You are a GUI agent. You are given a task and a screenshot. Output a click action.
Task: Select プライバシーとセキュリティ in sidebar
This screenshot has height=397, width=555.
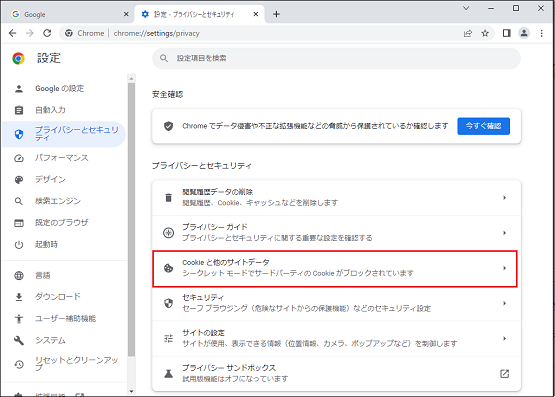click(64, 134)
